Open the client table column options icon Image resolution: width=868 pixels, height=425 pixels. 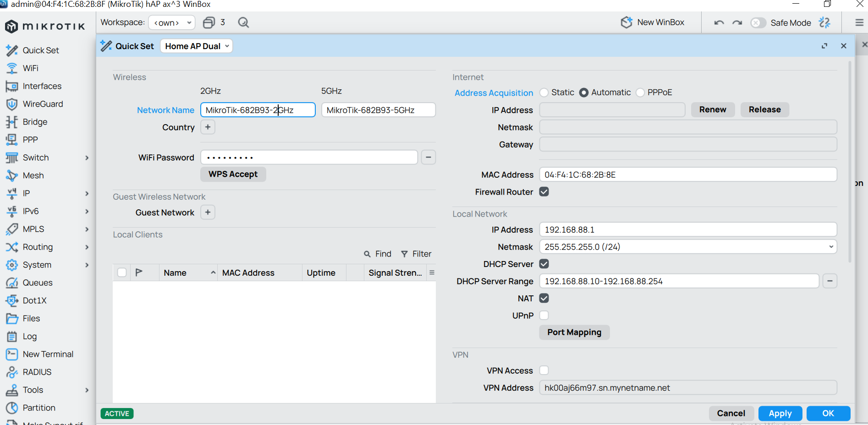[x=432, y=272]
